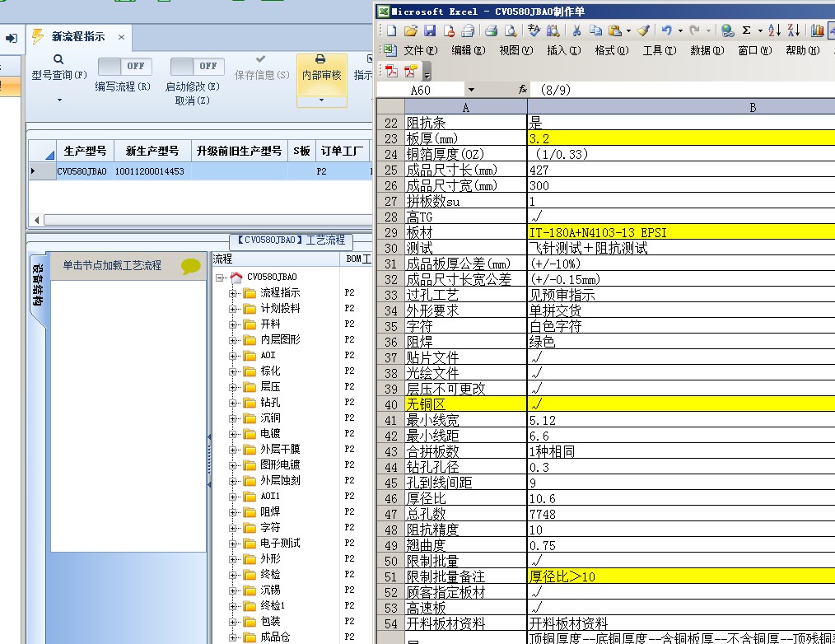
Task: Select the 外层蚀刻 tree item
Action: tap(281, 480)
